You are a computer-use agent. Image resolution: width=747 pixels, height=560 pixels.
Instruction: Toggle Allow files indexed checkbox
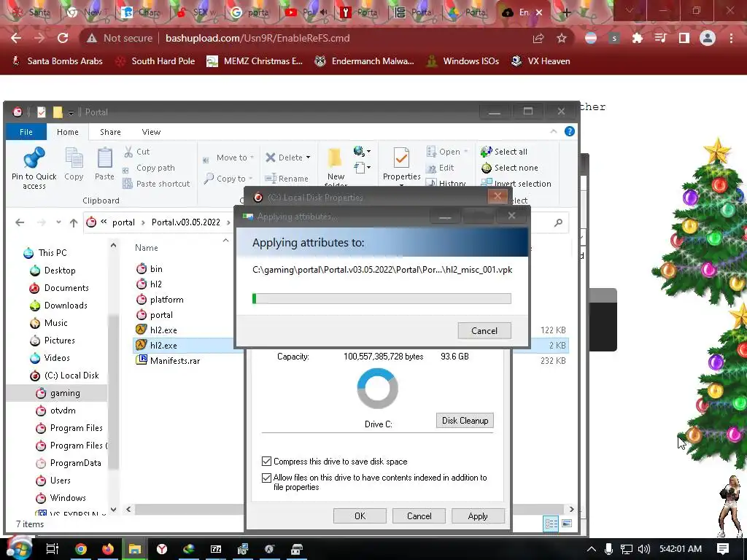point(267,478)
